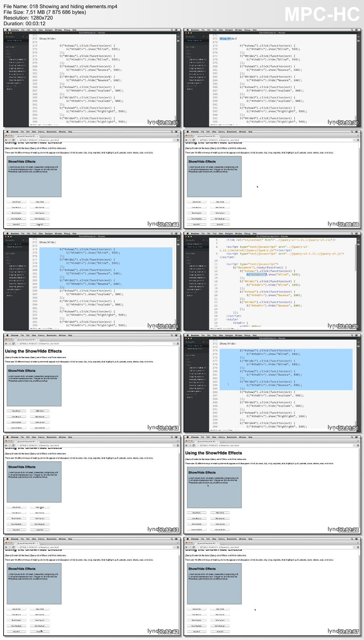Open Navigate menu in 00:00:15 Brackets frame

click(49, 30)
